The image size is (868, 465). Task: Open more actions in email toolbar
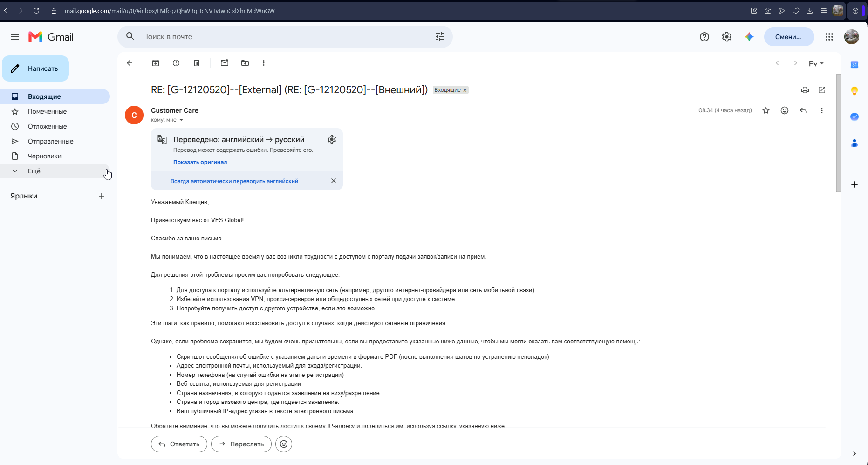(264, 63)
